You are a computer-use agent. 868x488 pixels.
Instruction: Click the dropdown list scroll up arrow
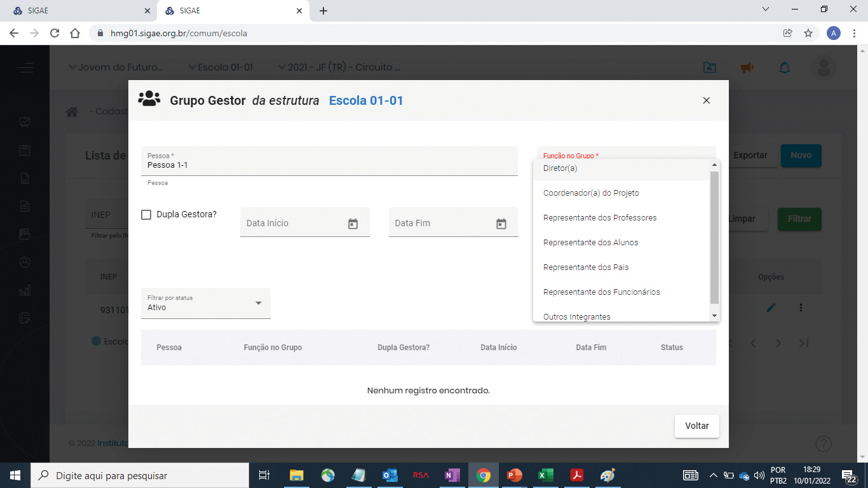(714, 165)
